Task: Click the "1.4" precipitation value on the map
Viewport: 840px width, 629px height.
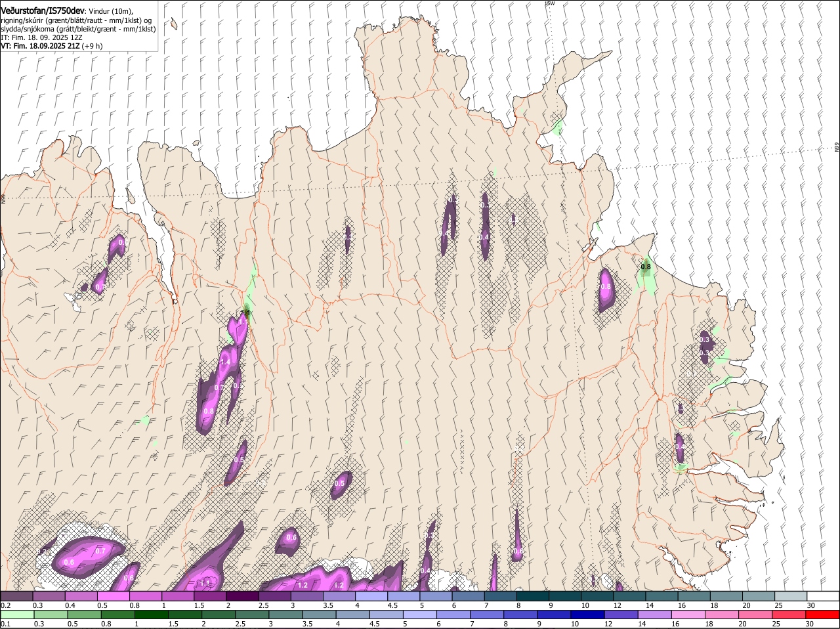Action: (226, 362)
